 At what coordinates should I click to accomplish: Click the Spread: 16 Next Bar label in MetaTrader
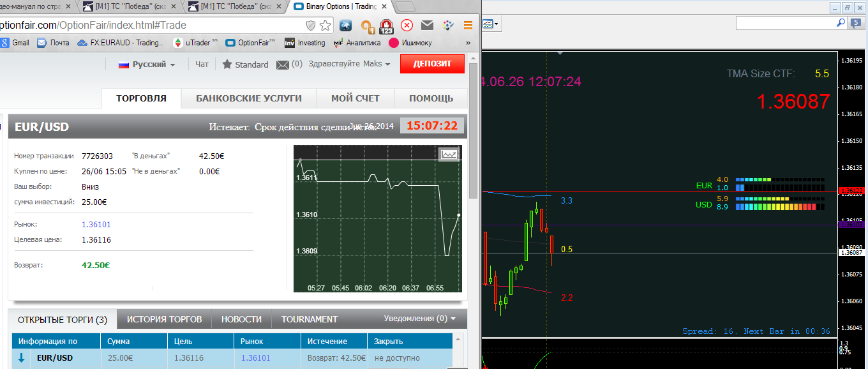pyautogui.click(x=756, y=331)
